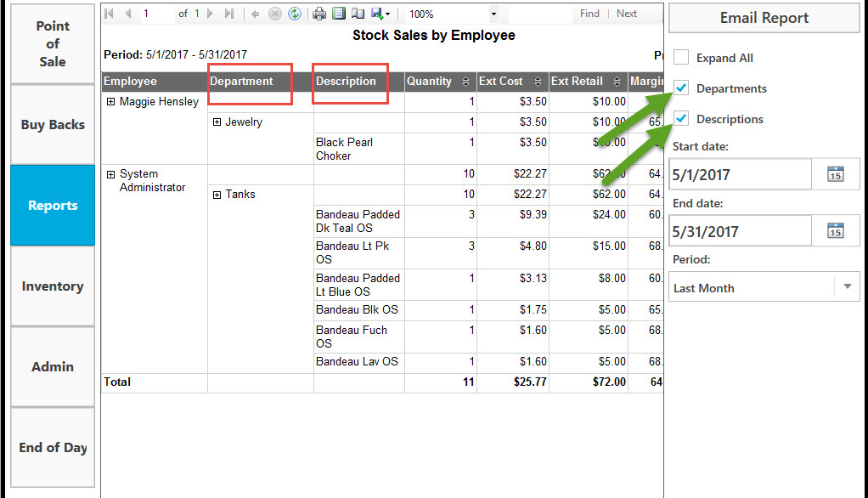Select Bandeau Fuch OS item
868x498 pixels.
(352, 337)
